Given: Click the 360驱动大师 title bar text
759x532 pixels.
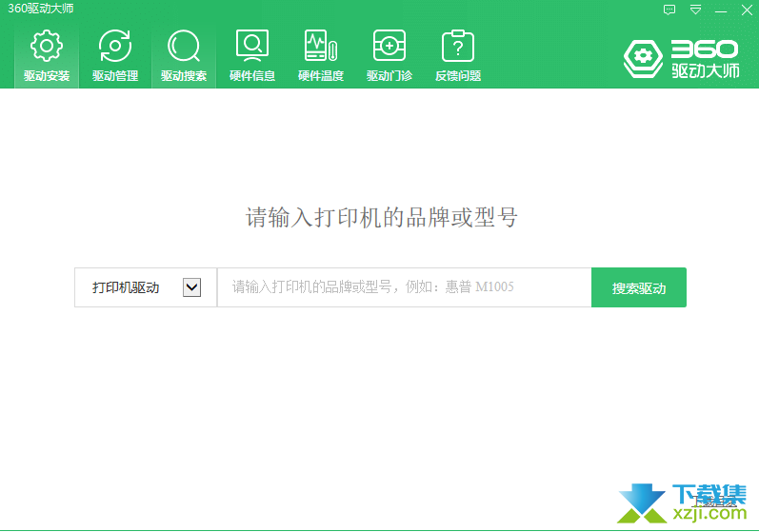Looking at the screenshot, I should pos(41,9).
